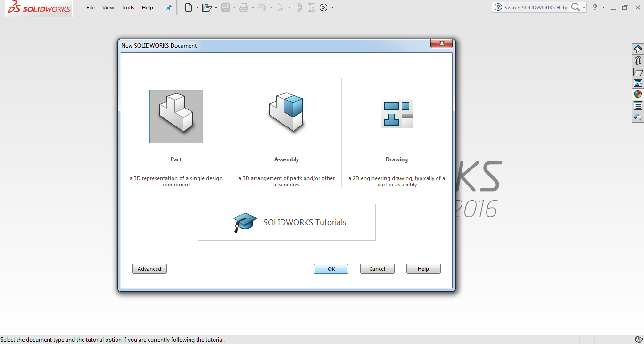Open SOLIDWORKS Tutorials button
Viewport: 644px width, 344px height.
click(x=287, y=222)
